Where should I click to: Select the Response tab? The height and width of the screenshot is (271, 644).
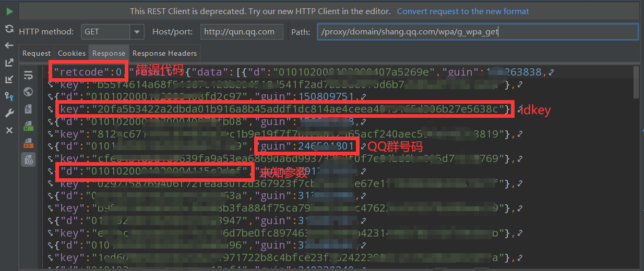pos(109,53)
